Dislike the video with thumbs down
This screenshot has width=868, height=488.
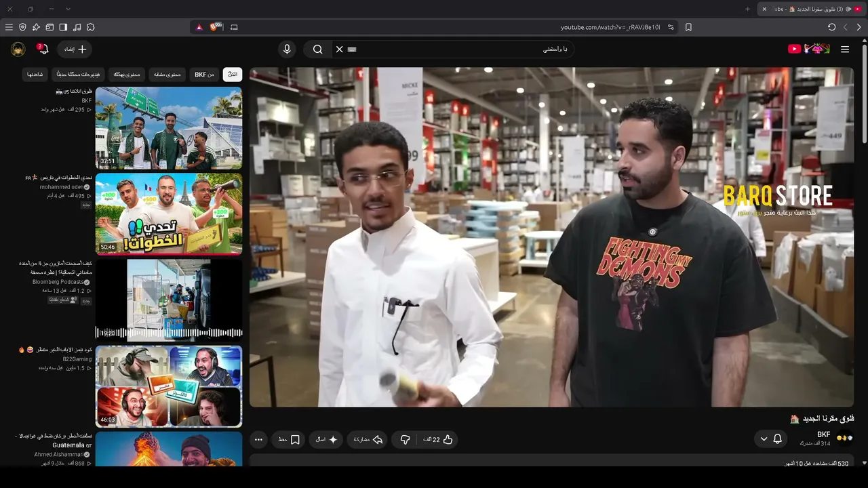405,439
